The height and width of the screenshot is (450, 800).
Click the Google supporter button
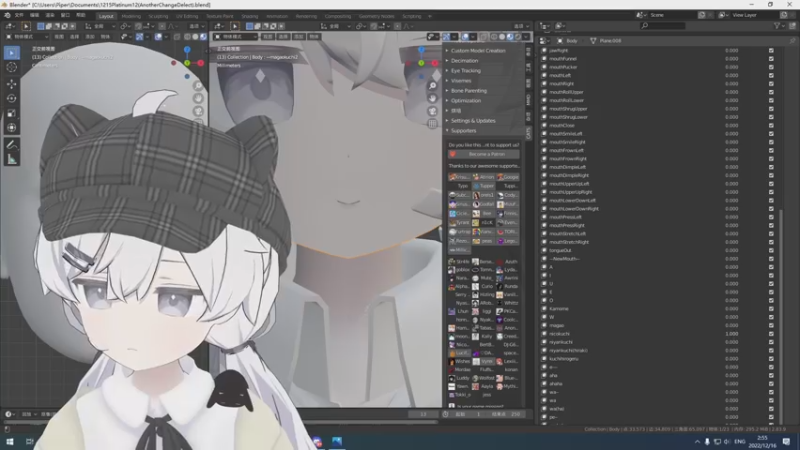point(508,177)
